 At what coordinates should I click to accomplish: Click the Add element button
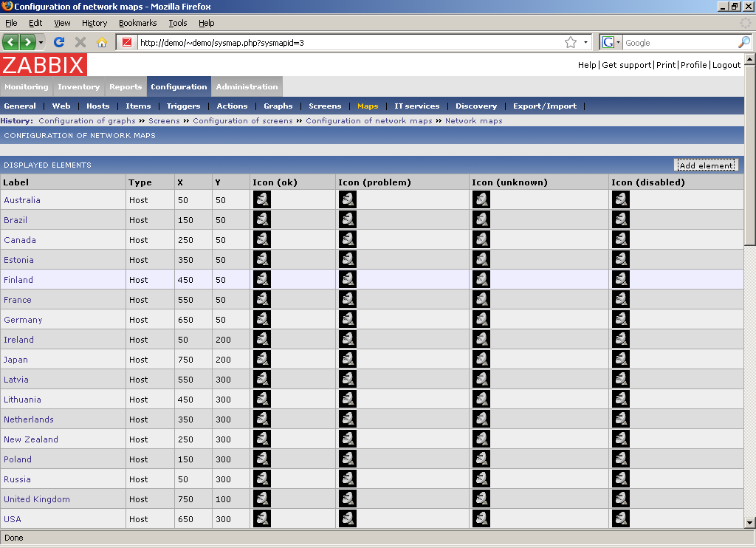[706, 165]
